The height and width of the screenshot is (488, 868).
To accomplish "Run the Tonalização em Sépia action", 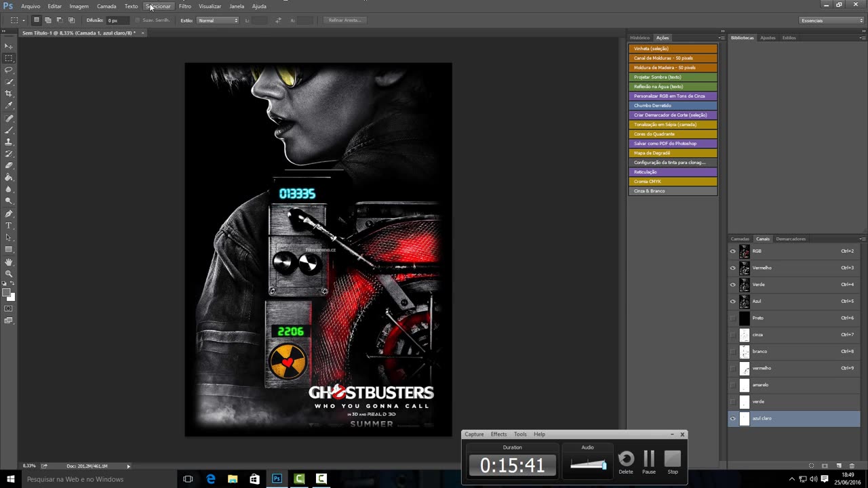I will [x=673, y=125].
